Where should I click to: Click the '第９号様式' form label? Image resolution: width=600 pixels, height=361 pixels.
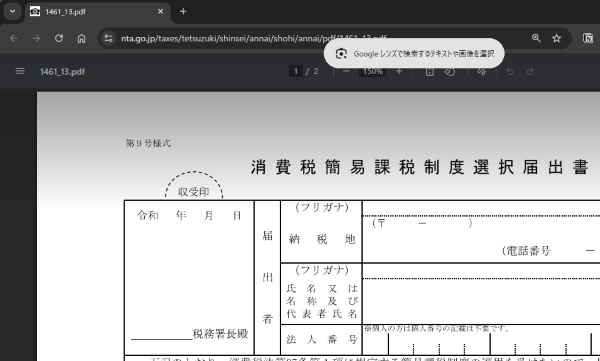tap(148, 144)
